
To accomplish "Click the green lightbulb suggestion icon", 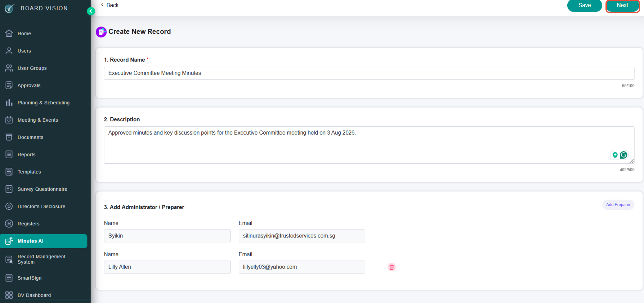I will (x=615, y=155).
